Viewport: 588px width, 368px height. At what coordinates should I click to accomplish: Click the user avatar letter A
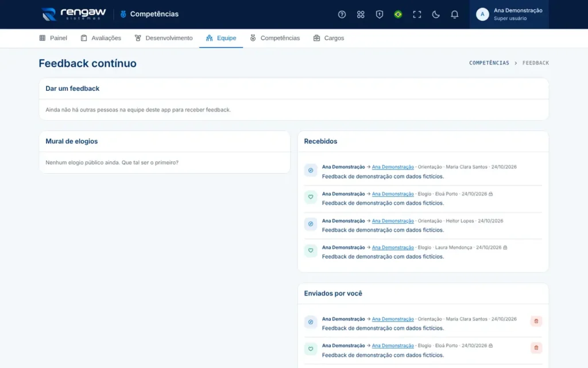click(482, 14)
